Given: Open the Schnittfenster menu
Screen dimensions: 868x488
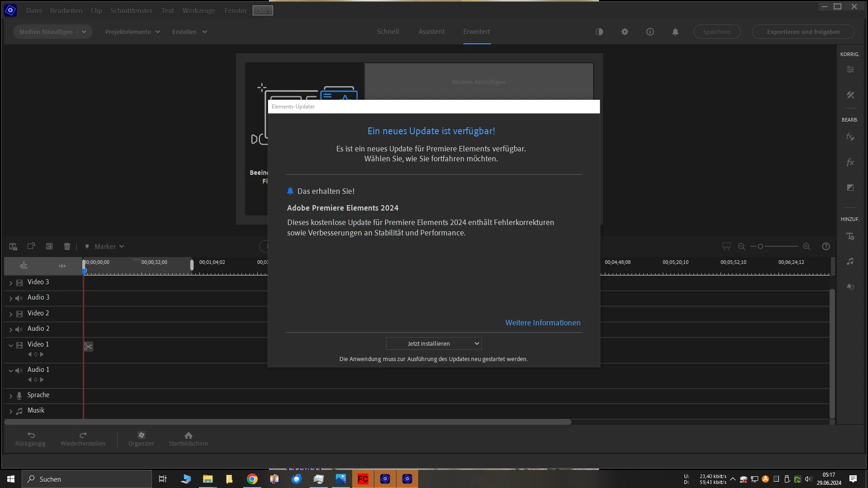Looking at the screenshot, I should [x=131, y=10].
